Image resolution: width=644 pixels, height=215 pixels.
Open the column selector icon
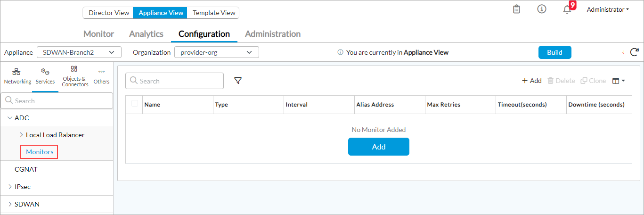click(x=618, y=81)
